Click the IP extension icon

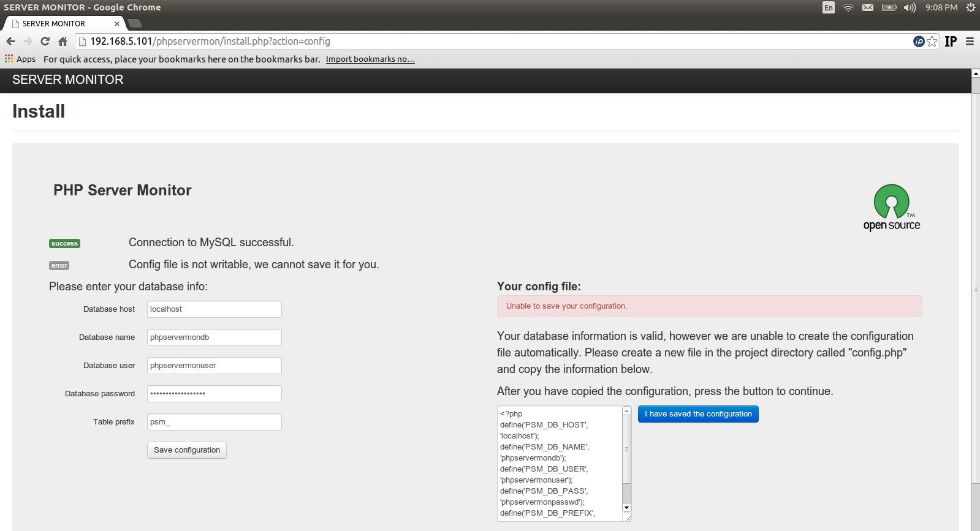pos(951,41)
